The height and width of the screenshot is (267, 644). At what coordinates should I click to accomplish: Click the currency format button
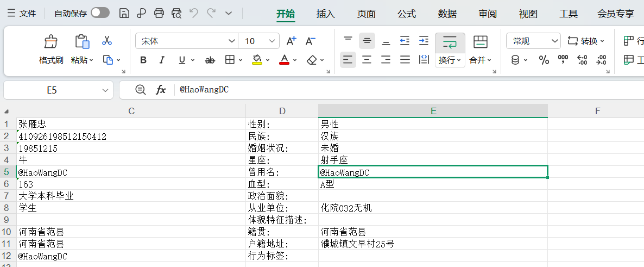(515, 60)
